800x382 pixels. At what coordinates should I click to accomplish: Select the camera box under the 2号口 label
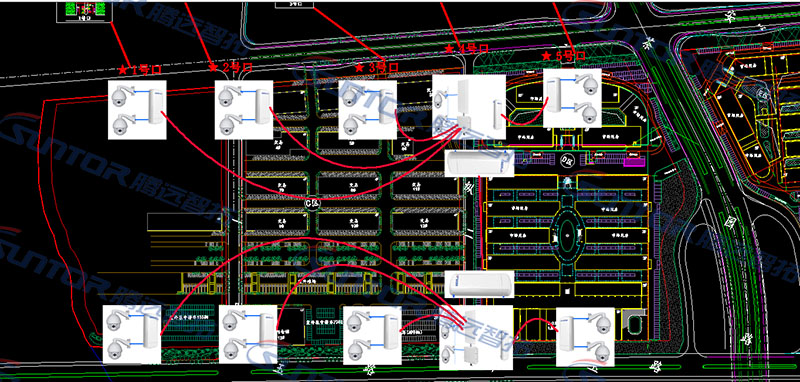(244, 110)
